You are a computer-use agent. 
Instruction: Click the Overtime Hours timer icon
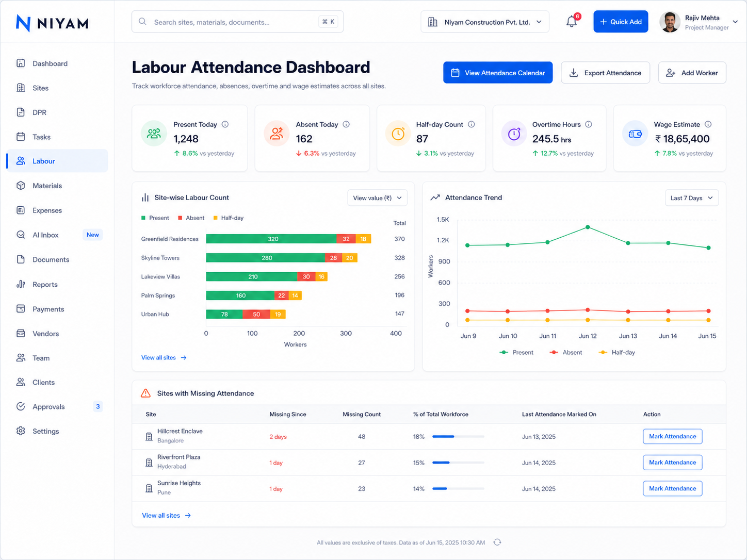[514, 134]
